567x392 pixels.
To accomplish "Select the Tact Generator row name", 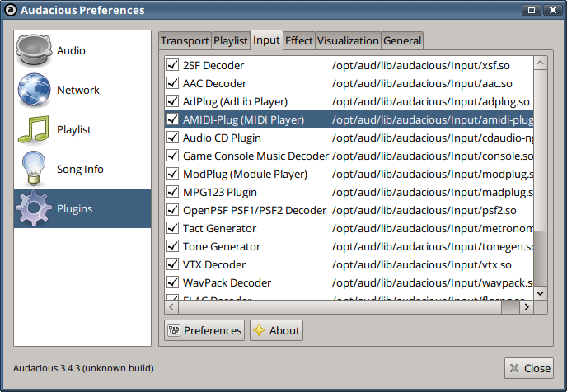I will [x=219, y=228].
